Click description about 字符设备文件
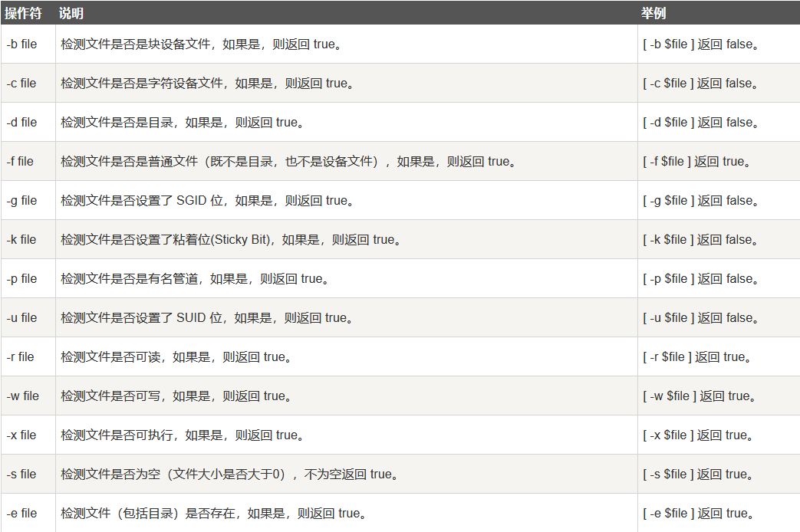 click(207, 83)
